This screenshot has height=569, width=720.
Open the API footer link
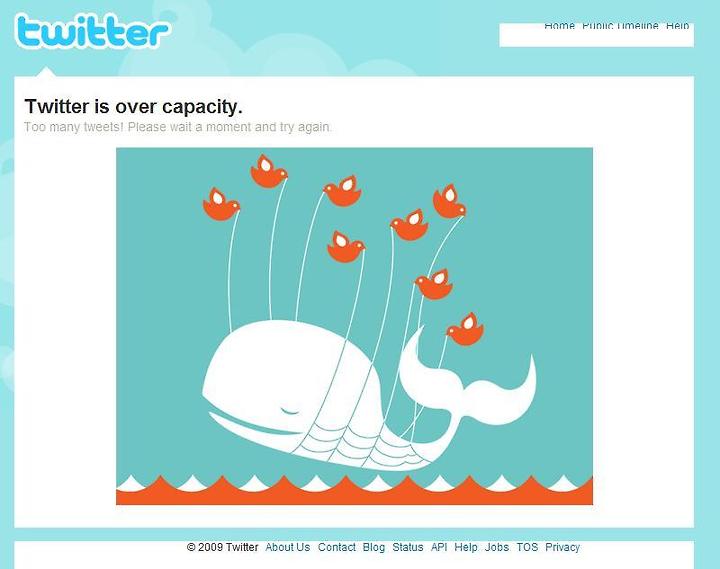point(439,547)
